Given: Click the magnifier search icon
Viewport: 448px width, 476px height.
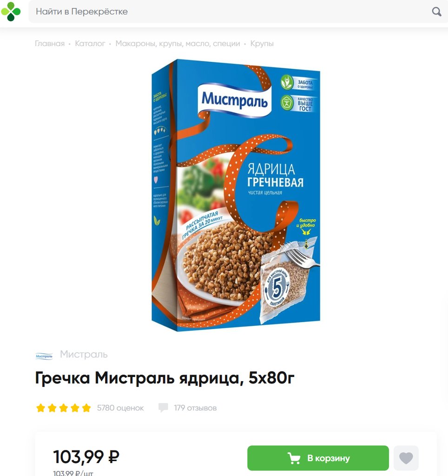Looking at the screenshot, I should 436,12.
